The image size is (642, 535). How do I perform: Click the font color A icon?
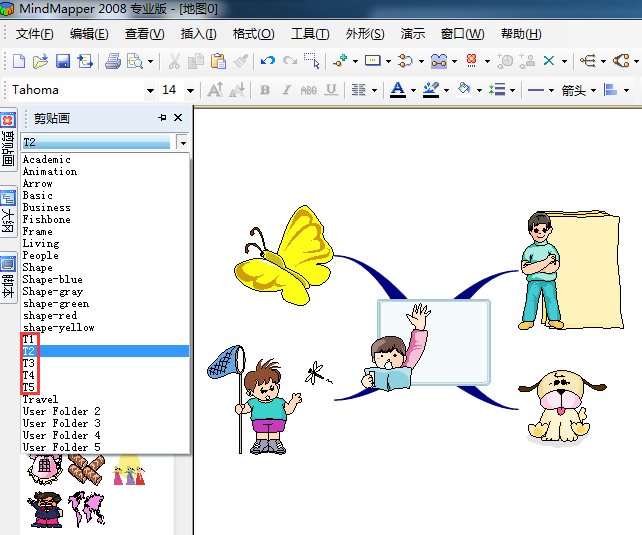397,90
